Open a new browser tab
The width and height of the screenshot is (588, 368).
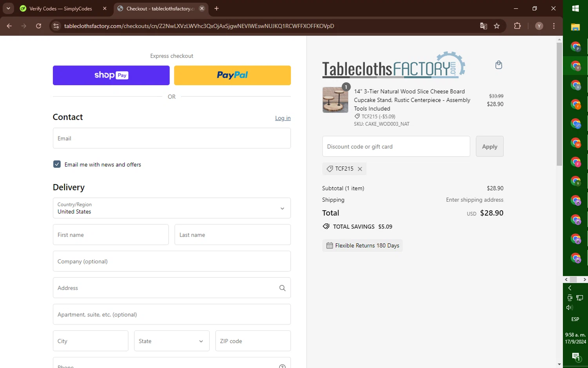coord(216,8)
